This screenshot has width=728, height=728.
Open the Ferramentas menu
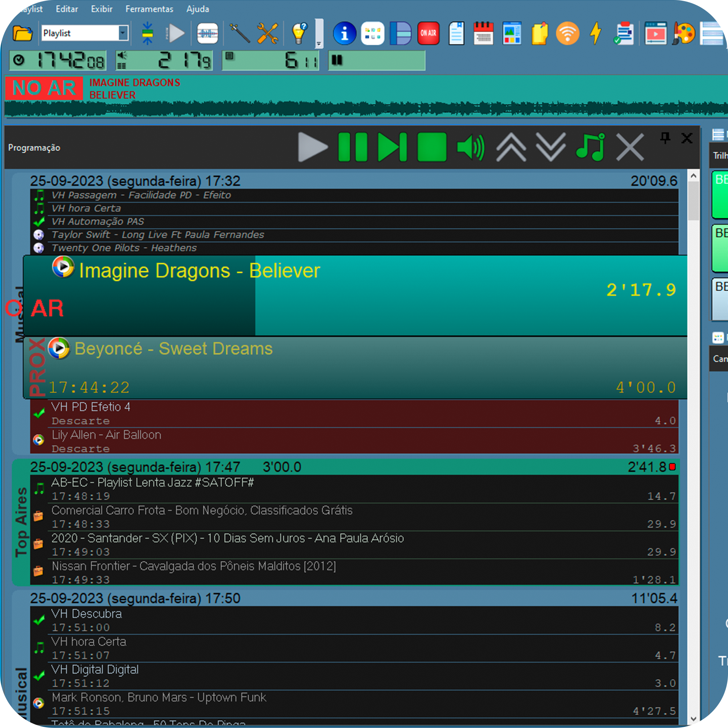(149, 9)
